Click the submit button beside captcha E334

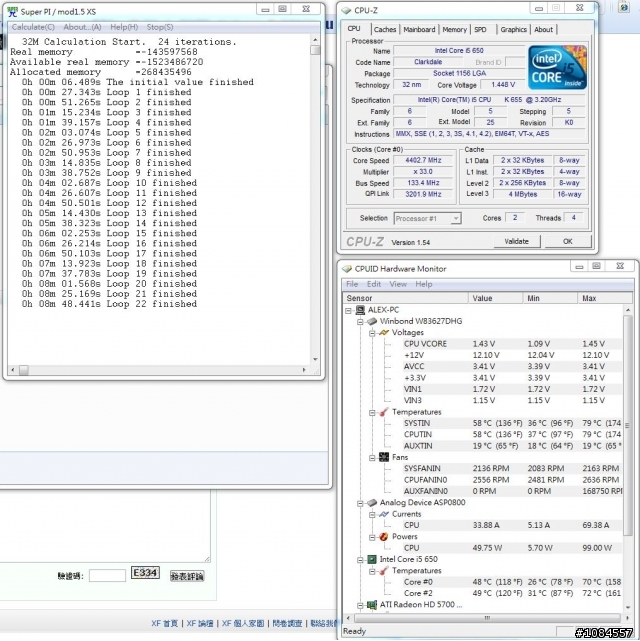tap(187, 576)
